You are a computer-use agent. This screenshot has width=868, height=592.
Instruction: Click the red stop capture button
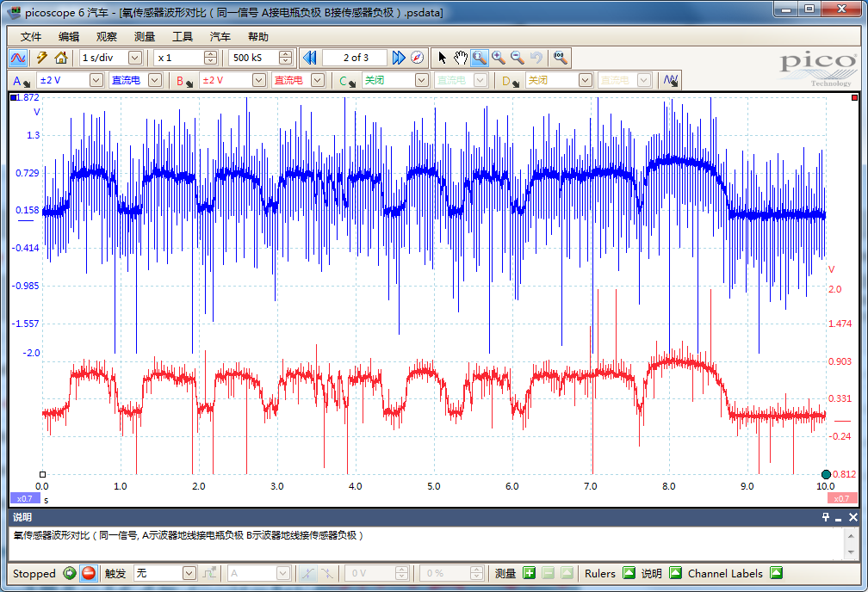pyautogui.click(x=89, y=573)
